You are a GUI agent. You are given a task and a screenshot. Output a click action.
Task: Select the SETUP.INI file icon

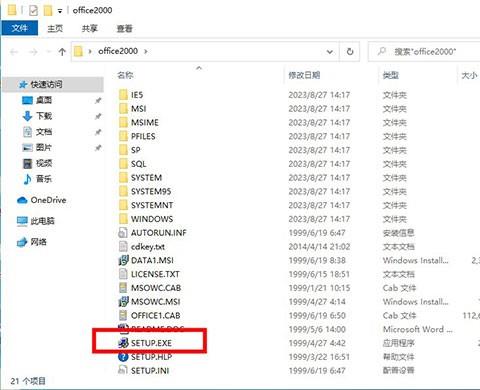(x=123, y=370)
